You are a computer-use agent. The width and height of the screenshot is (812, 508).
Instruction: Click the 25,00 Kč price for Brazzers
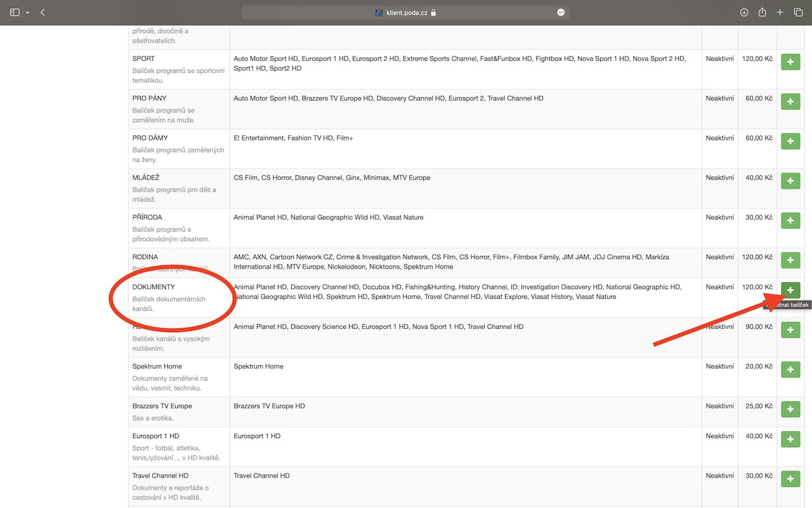click(x=759, y=406)
